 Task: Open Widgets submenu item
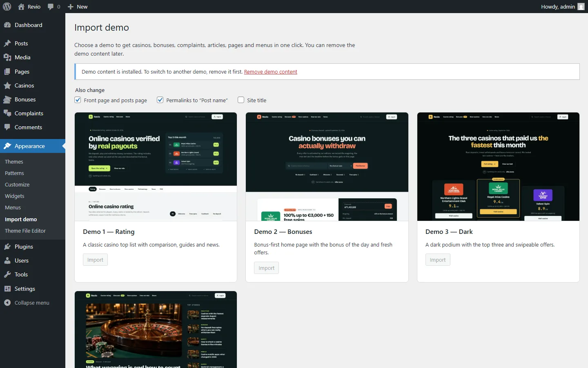15,196
